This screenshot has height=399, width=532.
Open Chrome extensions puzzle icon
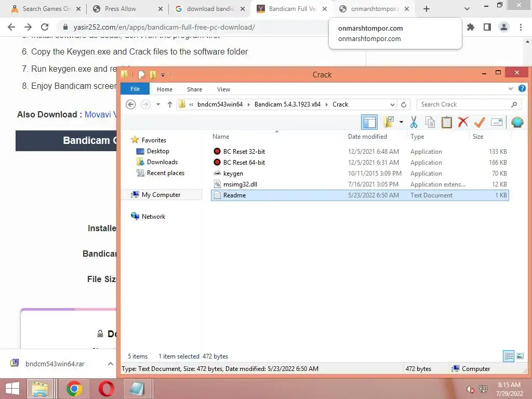coord(471,27)
